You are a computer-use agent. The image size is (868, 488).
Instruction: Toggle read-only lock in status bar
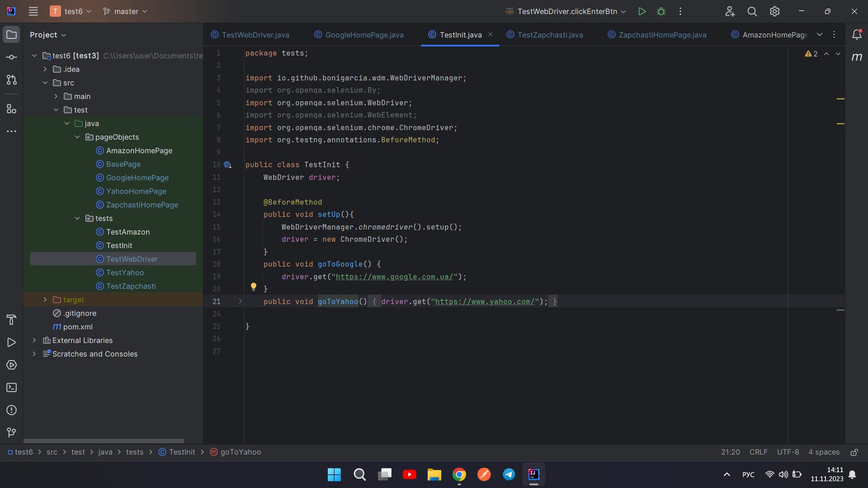click(854, 452)
